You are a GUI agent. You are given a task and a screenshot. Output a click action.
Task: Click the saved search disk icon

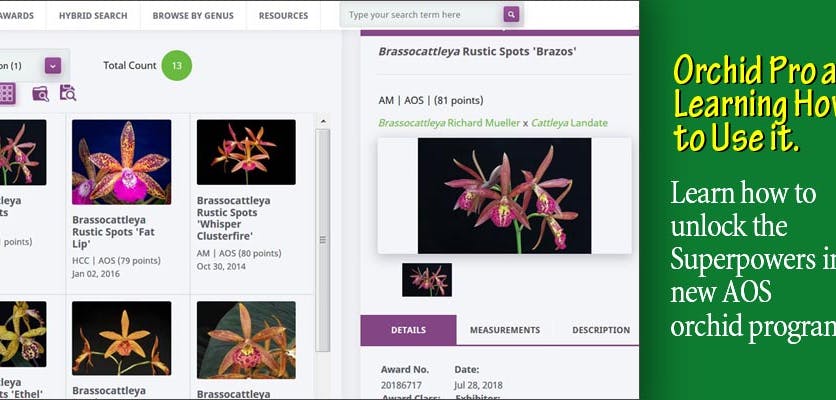tap(67, 93)
